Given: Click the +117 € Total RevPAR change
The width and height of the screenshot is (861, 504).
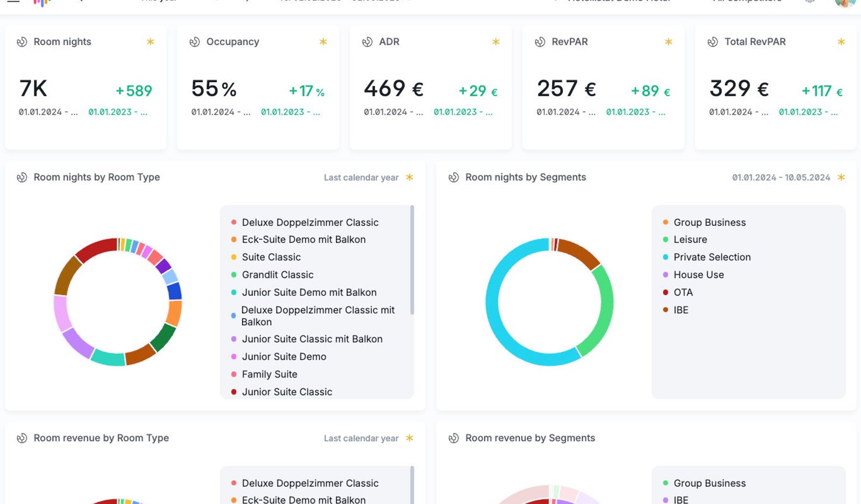Looking at the screenshot, I should [x=822, y=91].
